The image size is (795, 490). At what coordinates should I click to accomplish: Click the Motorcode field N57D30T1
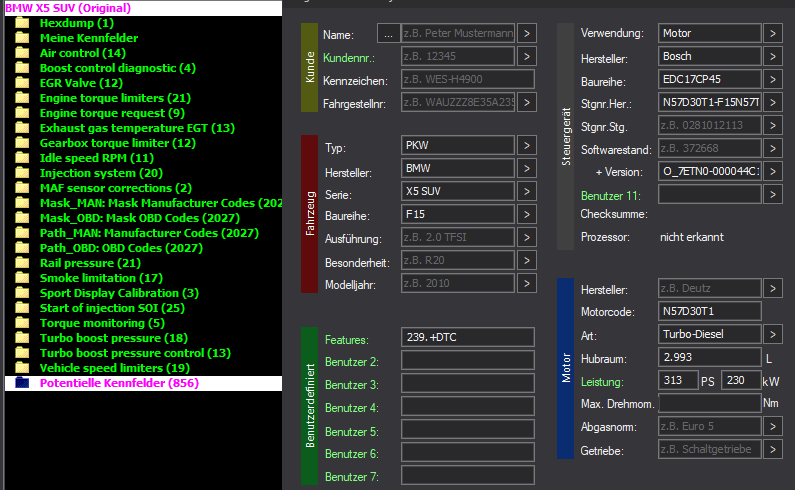click(710, 311)
